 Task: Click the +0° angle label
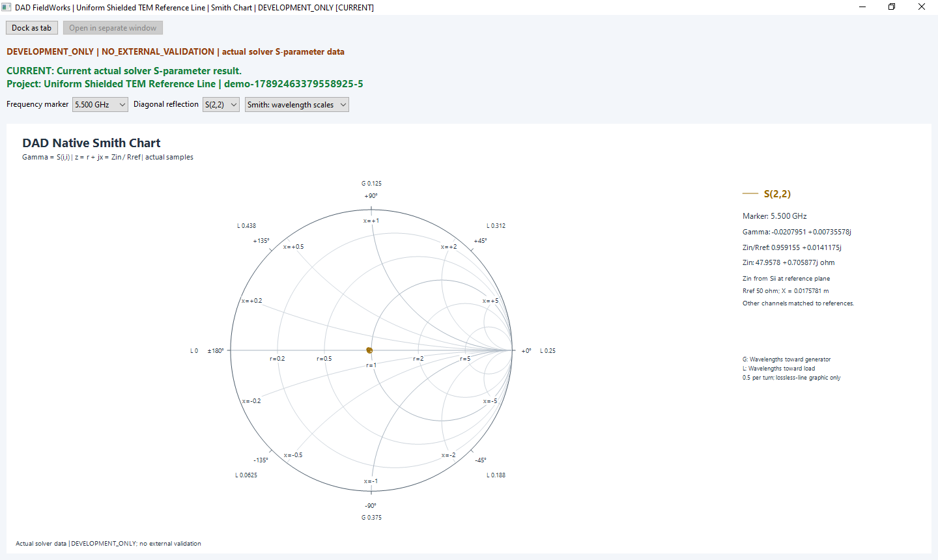tap(526, 351)
